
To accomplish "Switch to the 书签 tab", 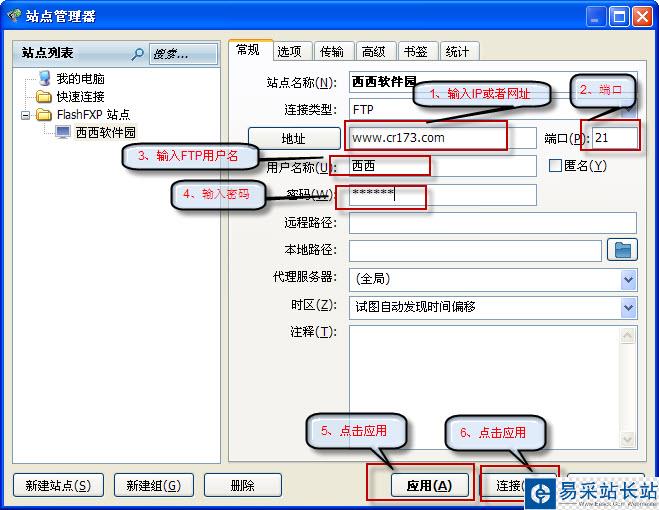I will pos(416,51).
